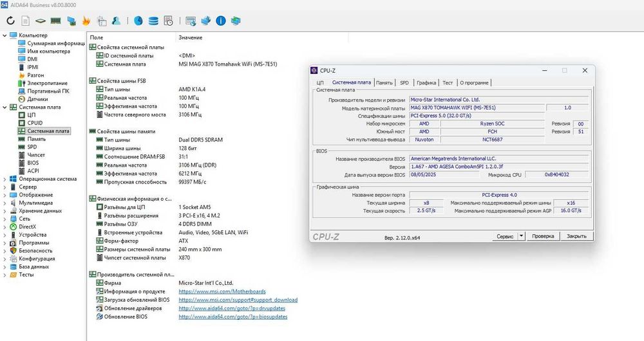Open the Сервис dropdown arrow in CPU-Z

pos(521,236)
